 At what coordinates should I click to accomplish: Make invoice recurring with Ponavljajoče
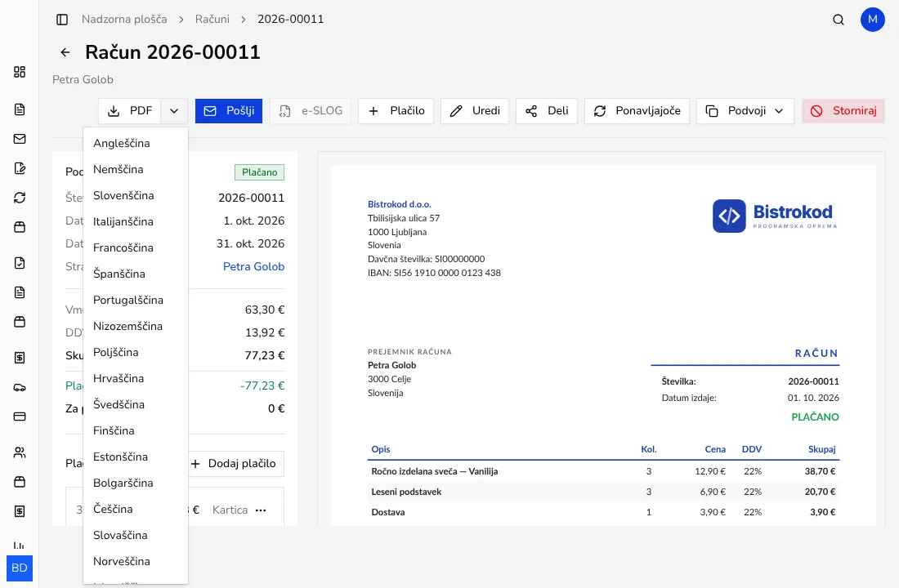click(x=637, y=111)
